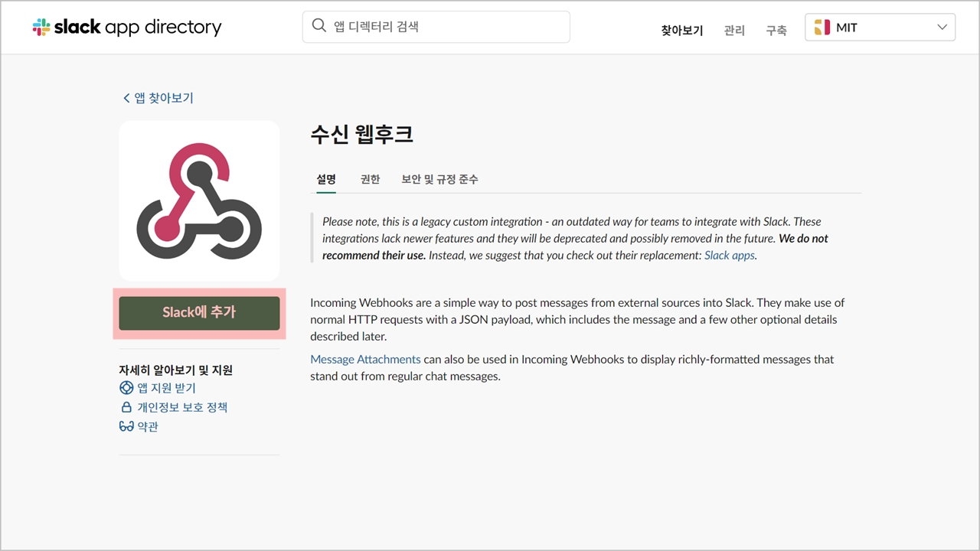Switch to the 설명 tab
This screenshot has width=980, height=551.
tap(326, 179)
